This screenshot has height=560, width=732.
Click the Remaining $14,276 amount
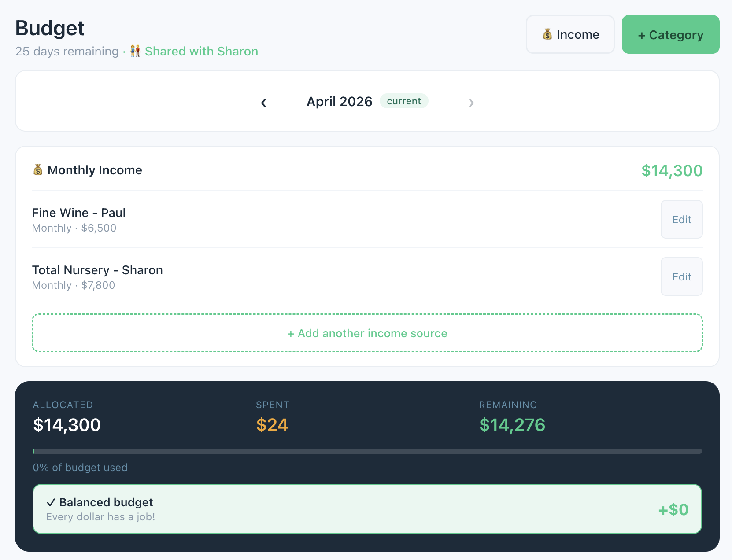(x=512, y=425)
